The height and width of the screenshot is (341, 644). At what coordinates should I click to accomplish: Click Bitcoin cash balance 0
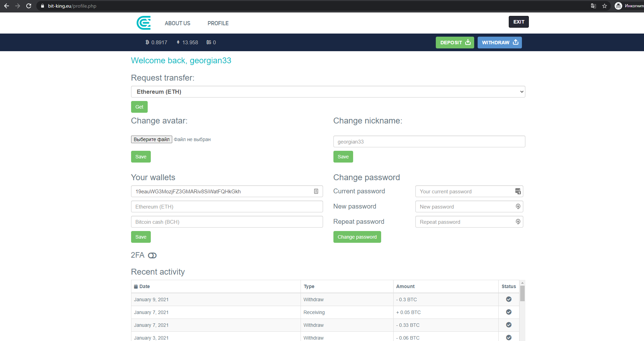211,43
